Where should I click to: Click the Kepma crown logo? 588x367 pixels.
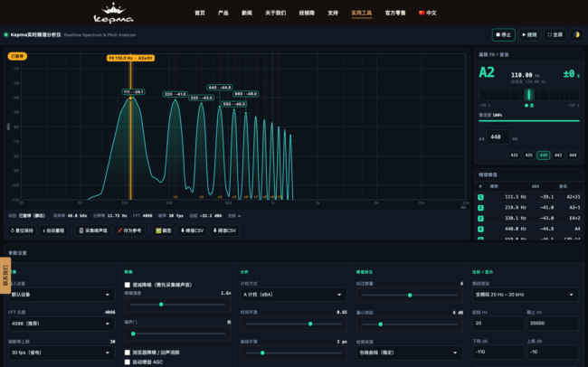[113, 14]
